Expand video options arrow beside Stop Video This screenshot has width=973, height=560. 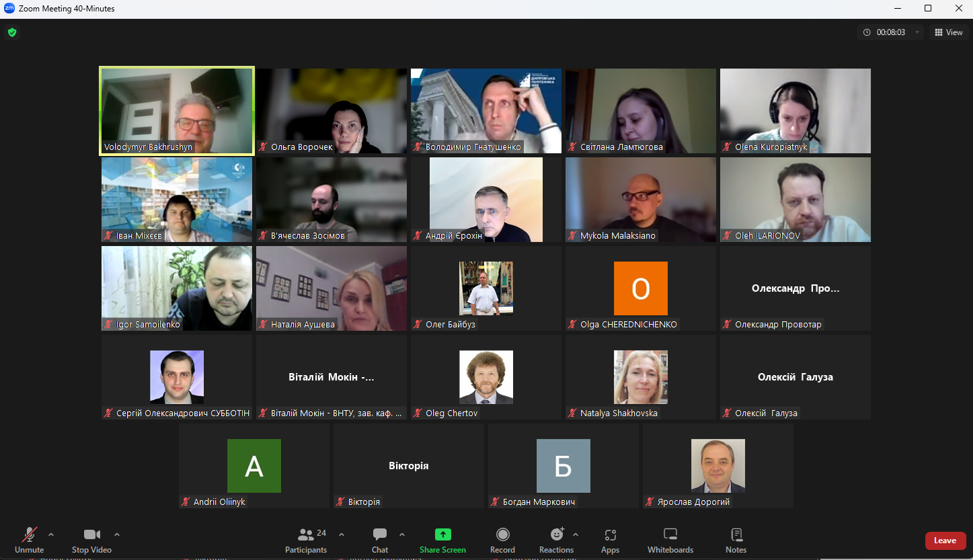tap(117, 534)
